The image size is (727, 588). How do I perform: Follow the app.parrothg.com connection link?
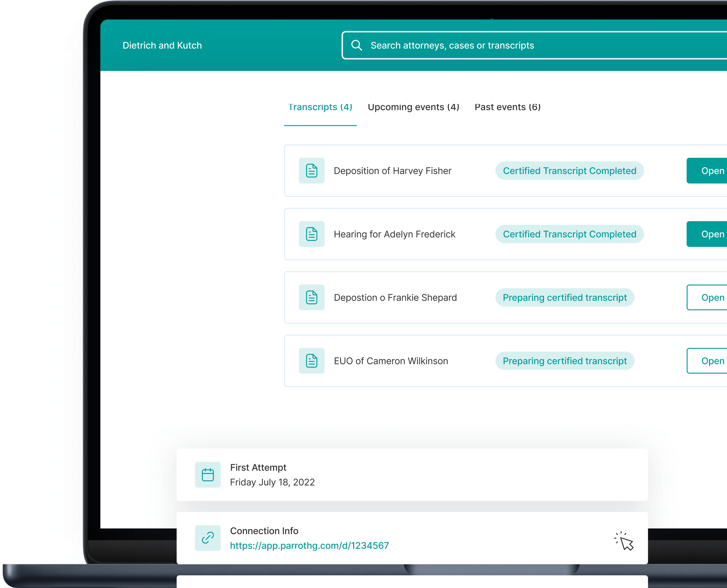[x=309, y=545]
